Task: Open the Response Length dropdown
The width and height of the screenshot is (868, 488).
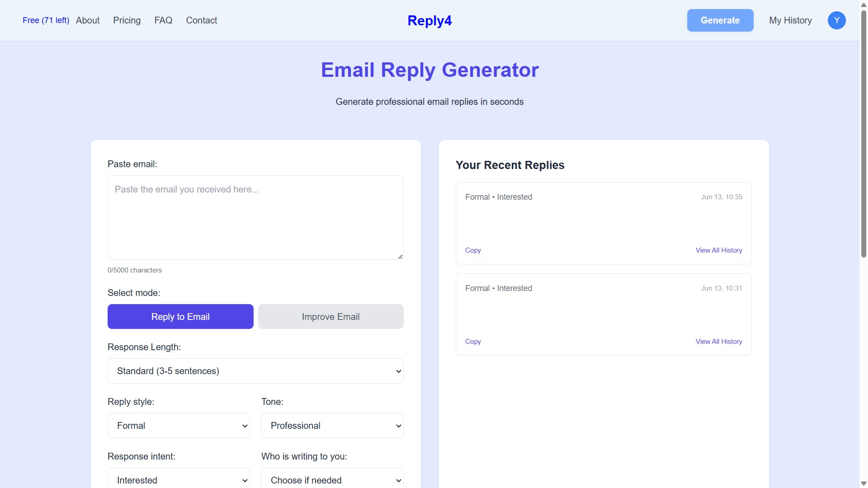Action: point(255,371)
